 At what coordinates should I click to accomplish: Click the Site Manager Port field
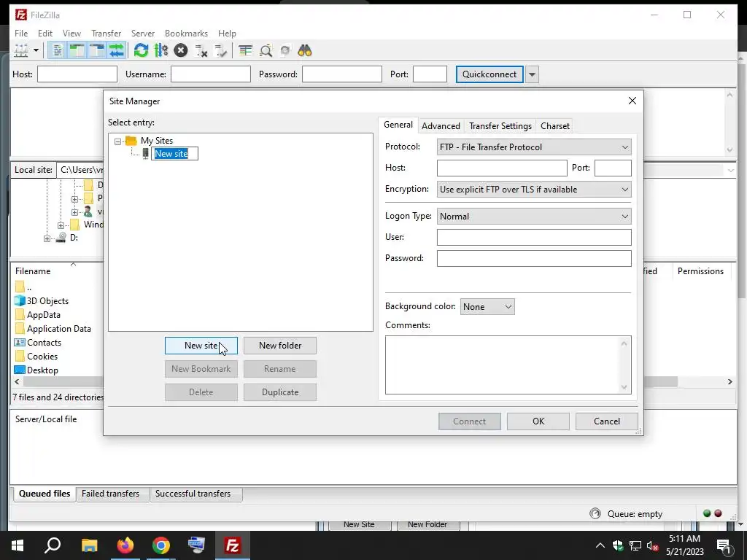coord(613,168)
